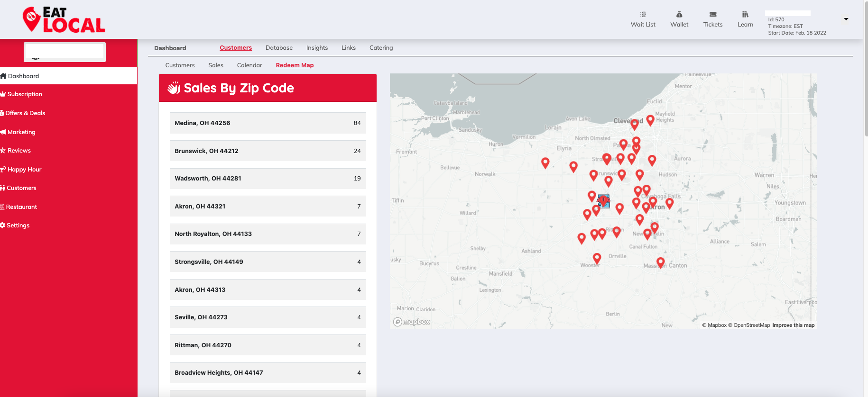Go to Settings in the sidebar

click(x=18, y=226)
